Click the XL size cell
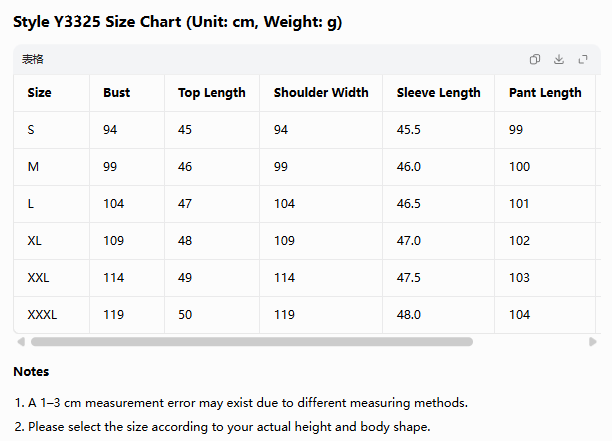 coord(34,240)
